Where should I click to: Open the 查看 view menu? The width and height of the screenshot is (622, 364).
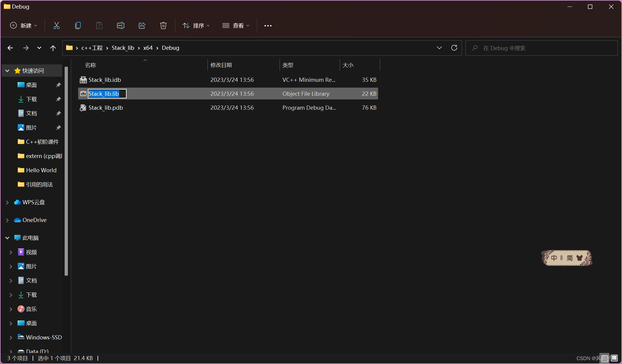(236, 25)
